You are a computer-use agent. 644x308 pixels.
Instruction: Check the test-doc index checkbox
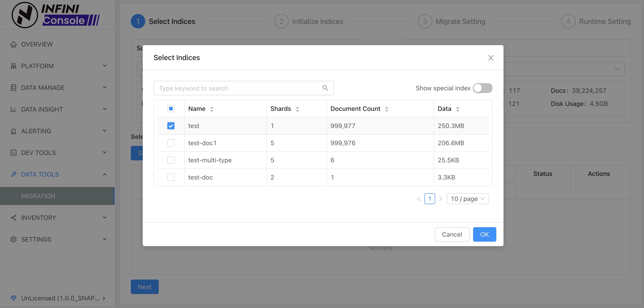click(171, 177)
